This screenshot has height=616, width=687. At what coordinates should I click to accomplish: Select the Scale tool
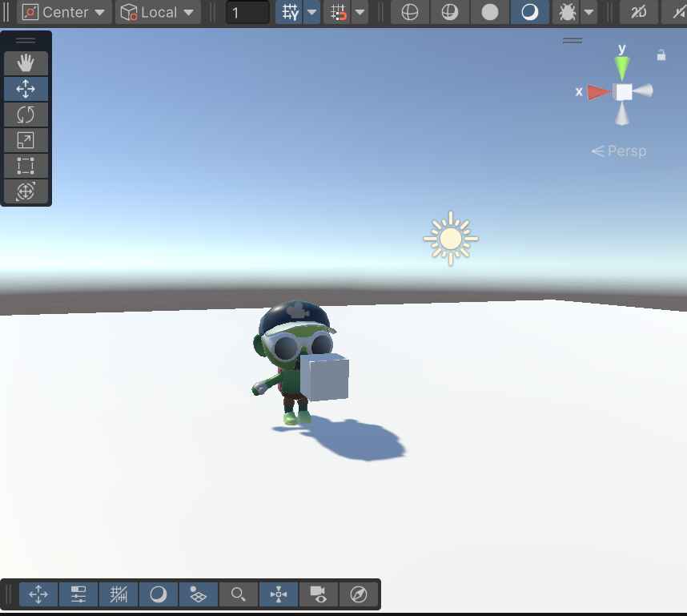(x=26, y=140)
